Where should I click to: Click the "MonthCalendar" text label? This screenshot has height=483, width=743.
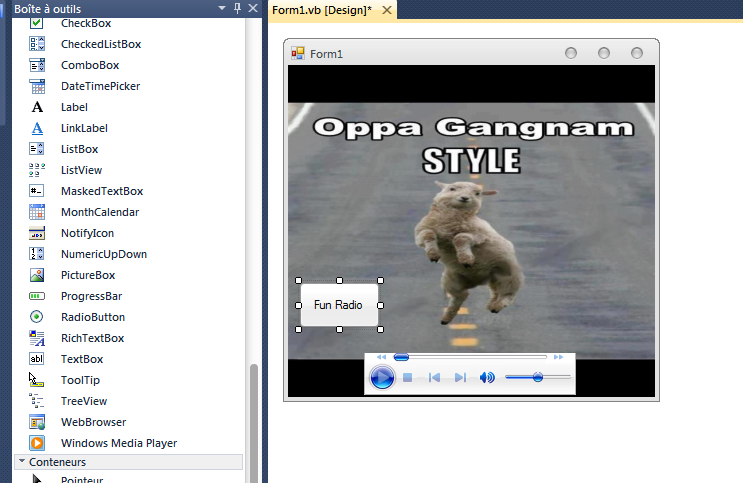[100, 212]
